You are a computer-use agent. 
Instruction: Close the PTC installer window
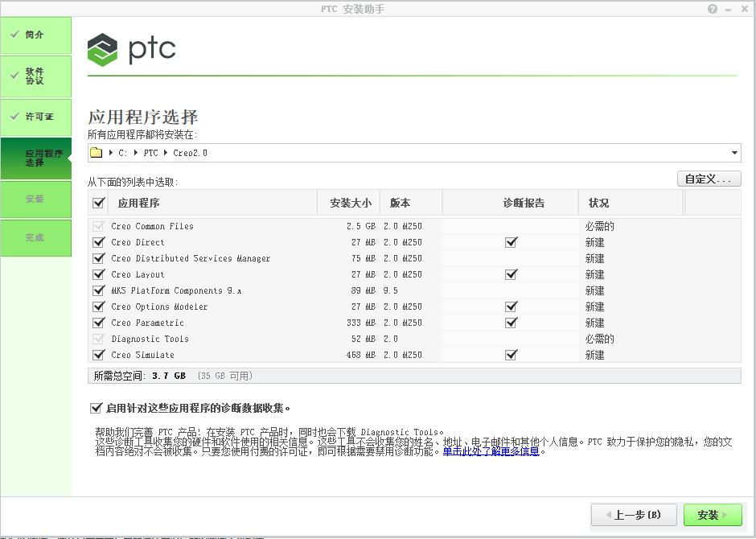point(745,9)
